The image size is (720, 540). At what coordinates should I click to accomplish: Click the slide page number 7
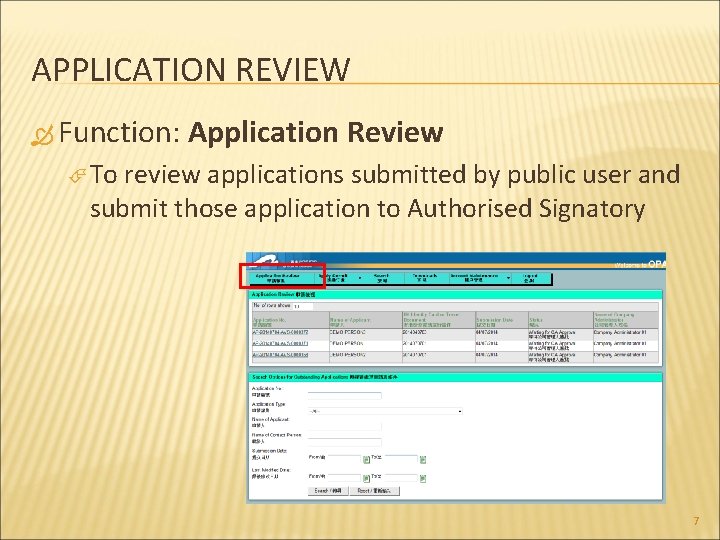point(696,520)
